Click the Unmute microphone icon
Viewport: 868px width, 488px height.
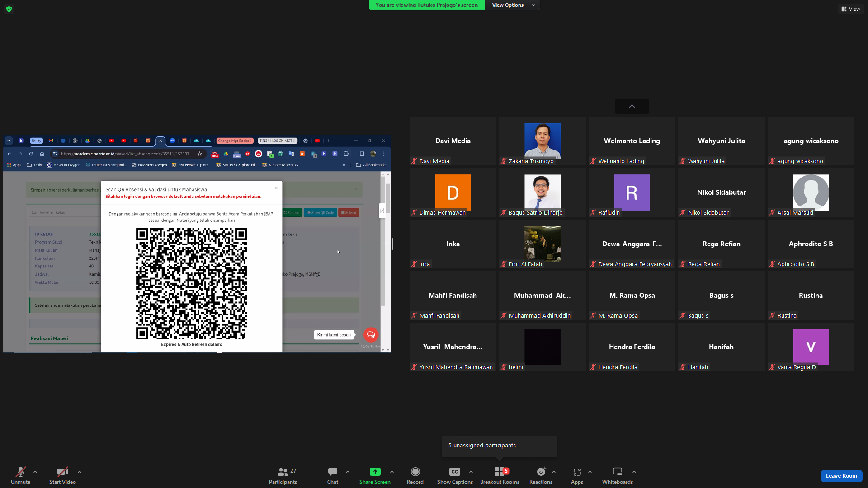click(20, 472)
